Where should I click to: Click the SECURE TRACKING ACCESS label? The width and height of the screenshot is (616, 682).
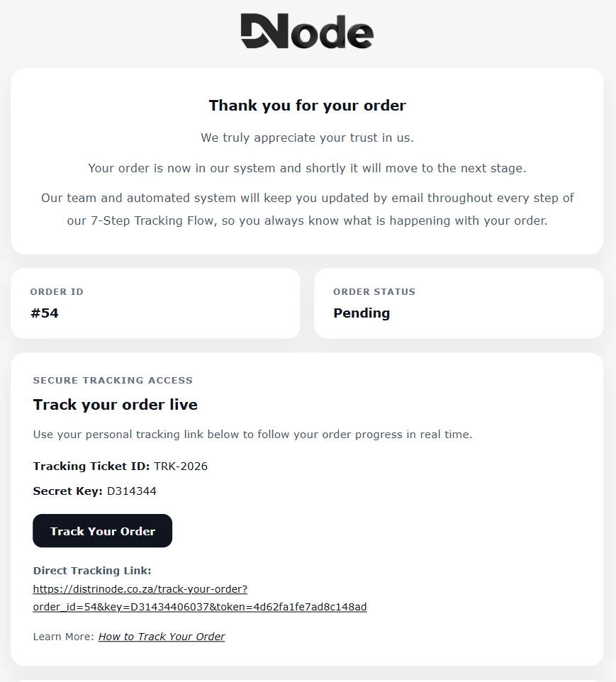tap(113, 380)
